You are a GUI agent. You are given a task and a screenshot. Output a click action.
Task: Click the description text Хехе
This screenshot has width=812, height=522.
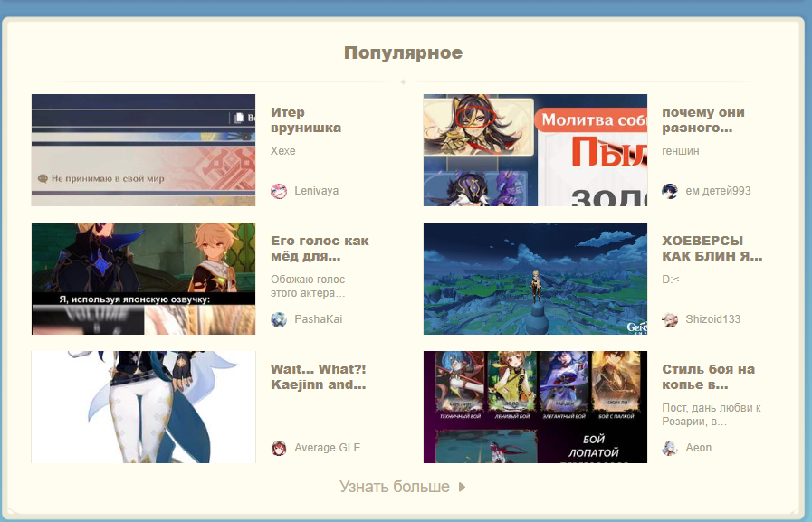[282, 151]
